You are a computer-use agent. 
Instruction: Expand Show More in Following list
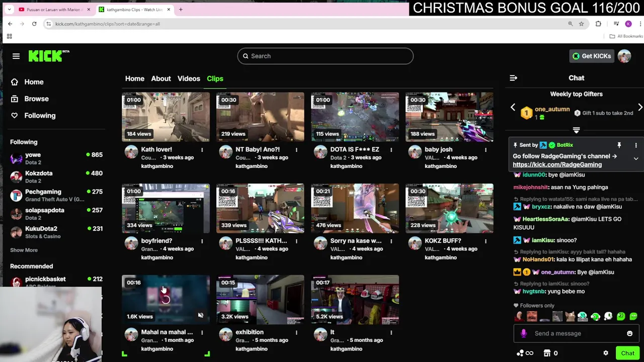point(24,250)
